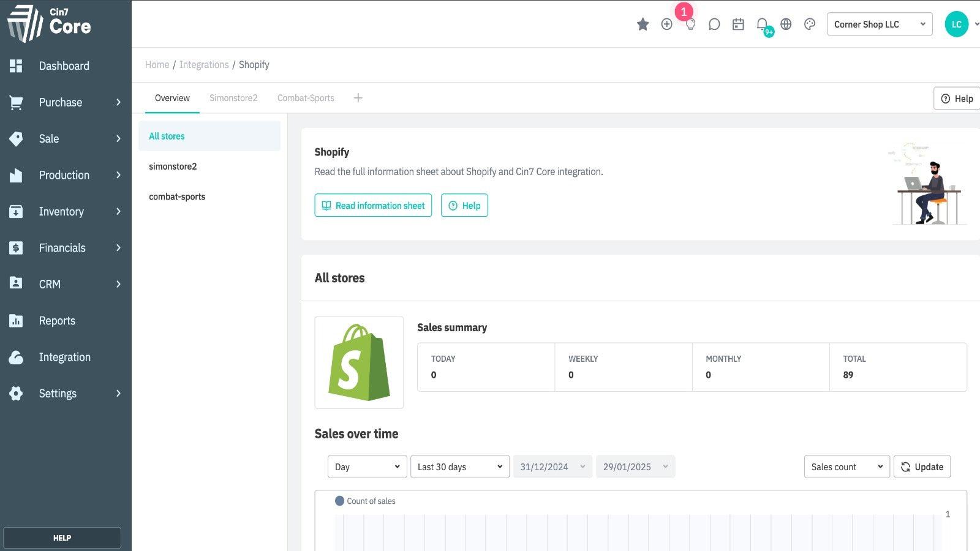
Task: Open the Corner Shop LLC company dropdown
Action: tap(880, 24)
